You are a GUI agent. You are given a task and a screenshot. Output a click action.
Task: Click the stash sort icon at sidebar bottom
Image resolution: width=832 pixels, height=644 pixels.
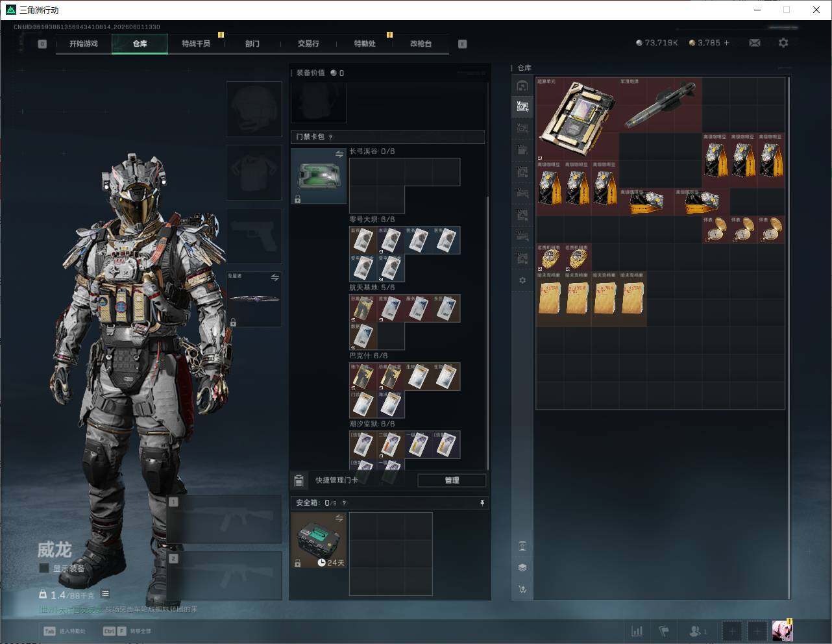tap(522, 589)
